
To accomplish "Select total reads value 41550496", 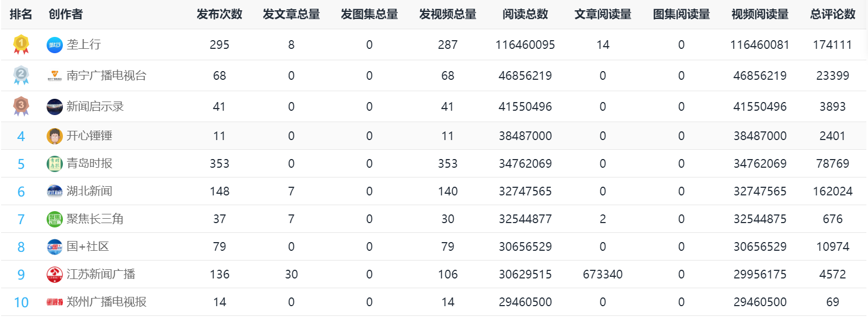I will [525, 106].
